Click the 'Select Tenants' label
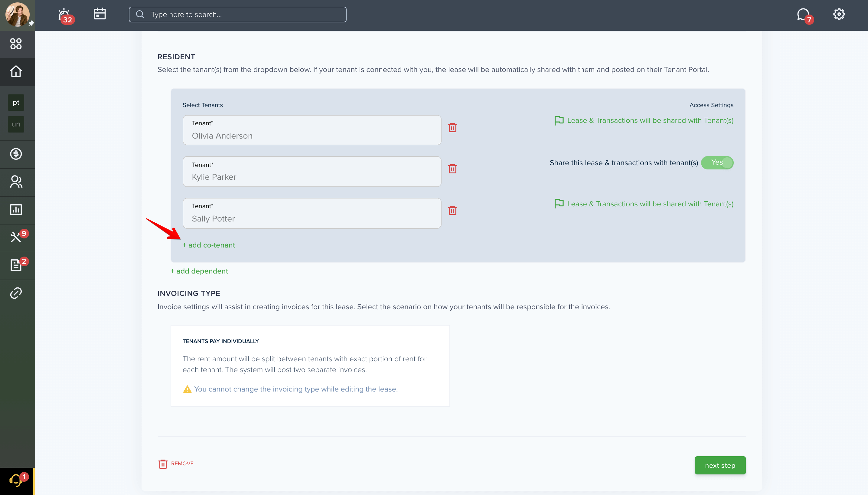868x495 pixels. 202,105
